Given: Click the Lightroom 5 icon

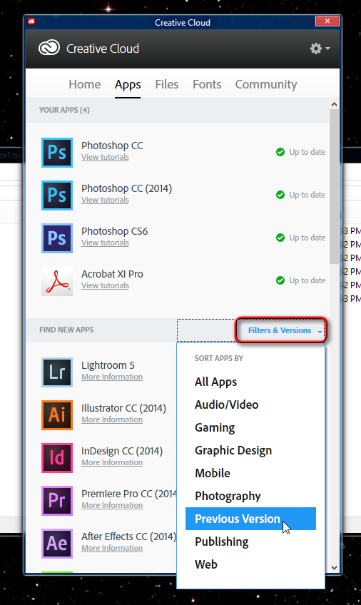Looking at the screenshot, I should click(57, 372).
